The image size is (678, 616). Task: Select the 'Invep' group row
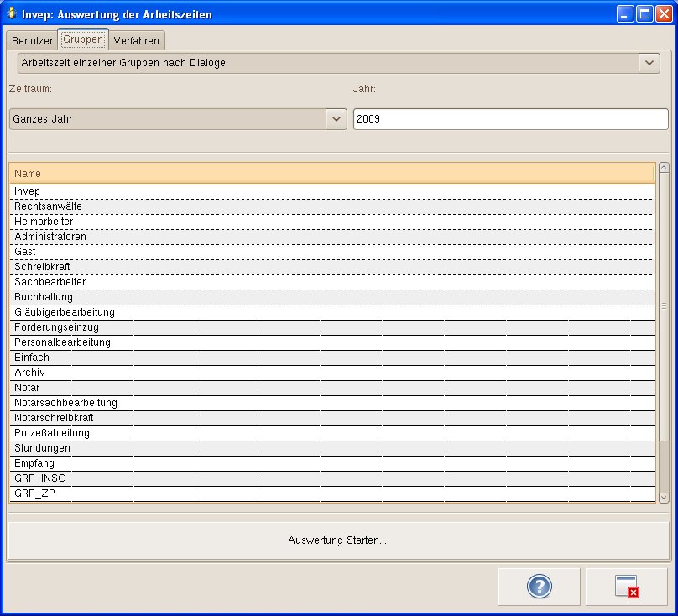point(331,191)
